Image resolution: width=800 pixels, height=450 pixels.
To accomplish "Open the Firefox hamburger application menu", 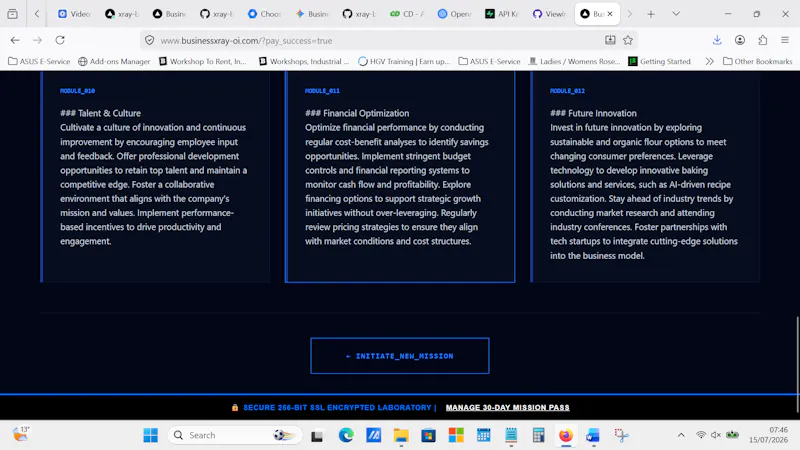I will pos(785,40).
